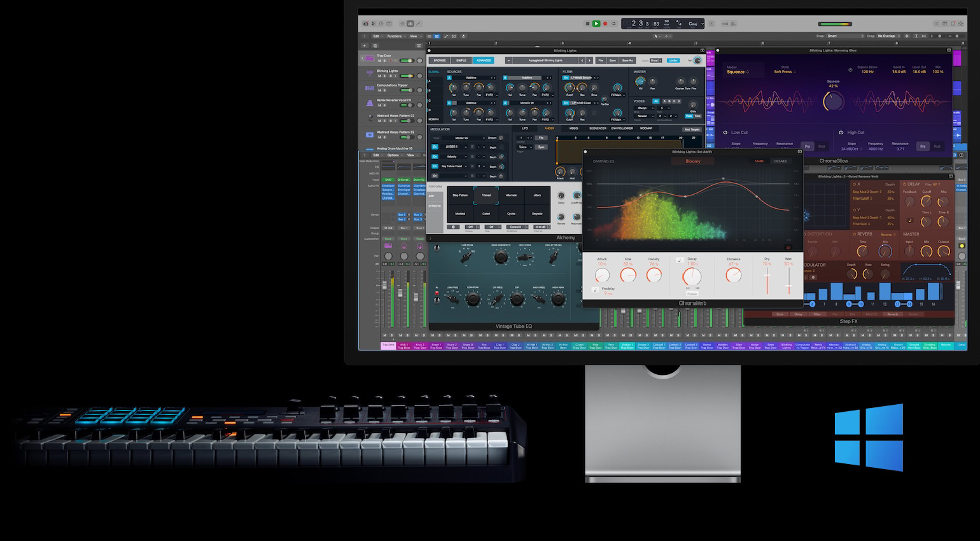Switch to the MSEG modulation tab
980x541 pixels.
pos(573,129)
